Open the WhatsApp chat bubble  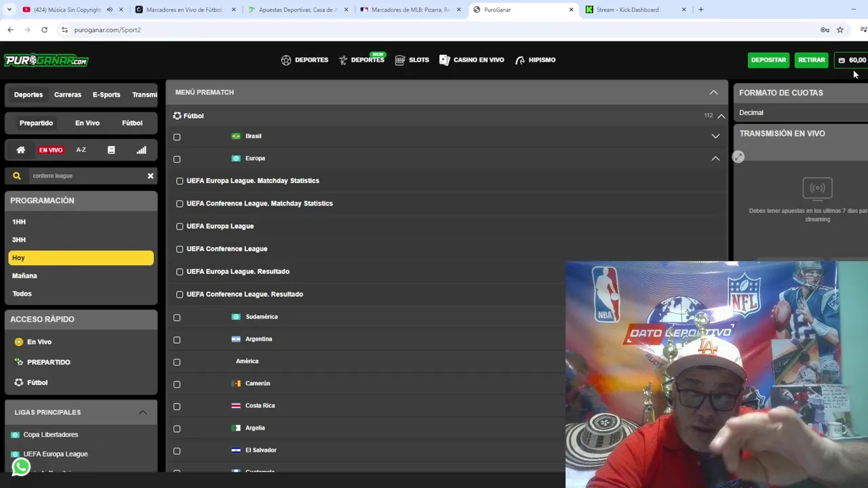pos(21,467)
